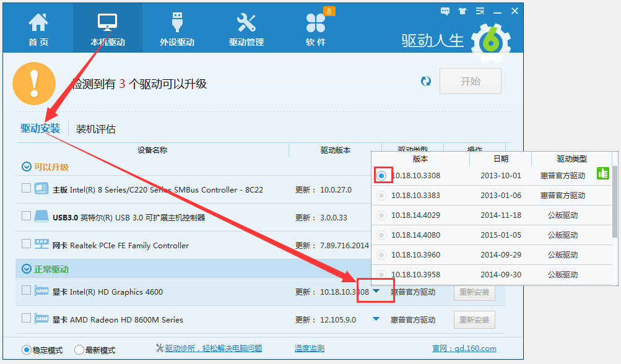Image resolution: width=621 pixels, height=364 pixels.
Task: Collapse the 正常驱动 section chevron
Action: tap(27, 269)
